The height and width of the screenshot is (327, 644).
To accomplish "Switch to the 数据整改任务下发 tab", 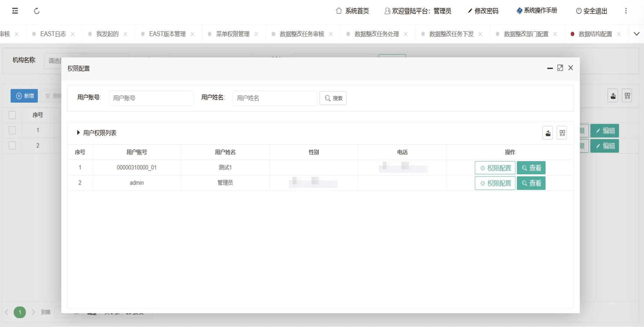I will tap(451, 34).
